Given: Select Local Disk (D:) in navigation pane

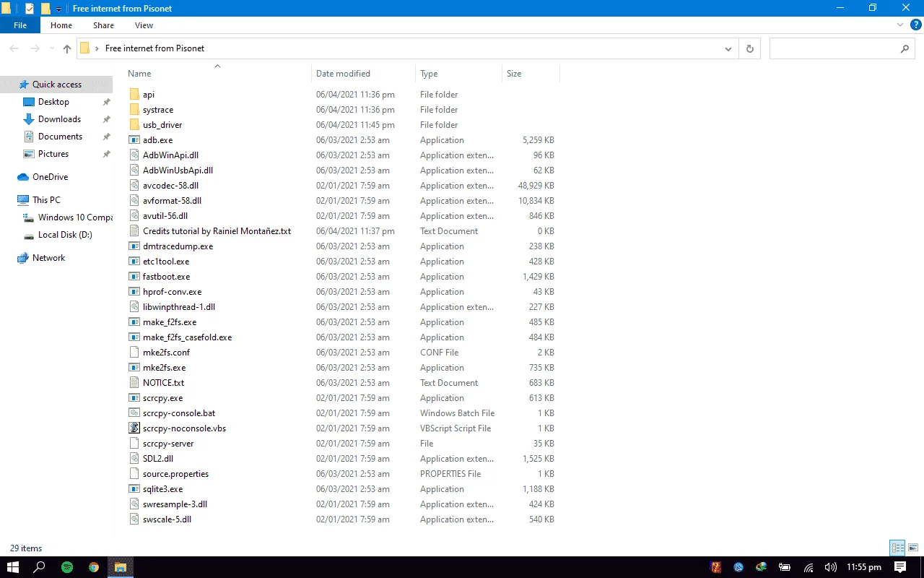Looking at the screenshot, I should [65, 235].
